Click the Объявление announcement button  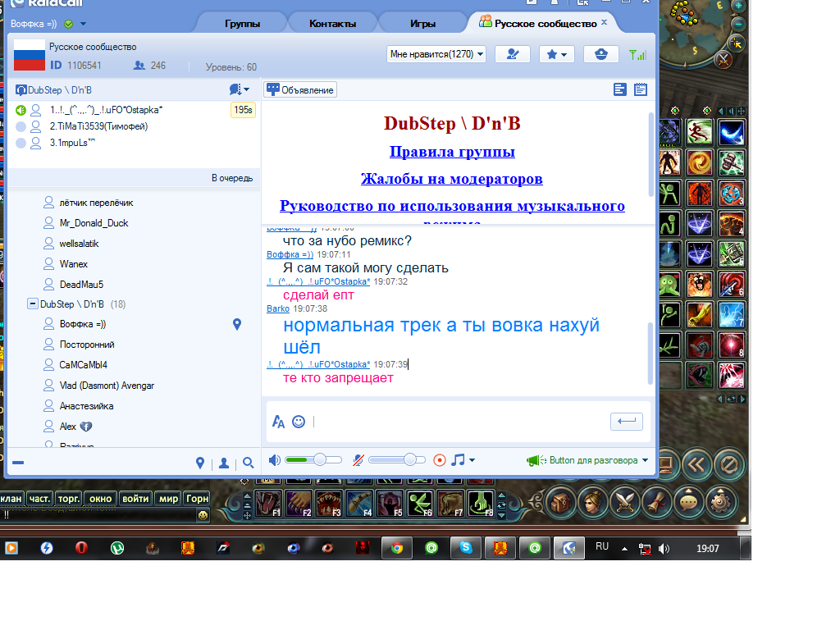(300, 90)
